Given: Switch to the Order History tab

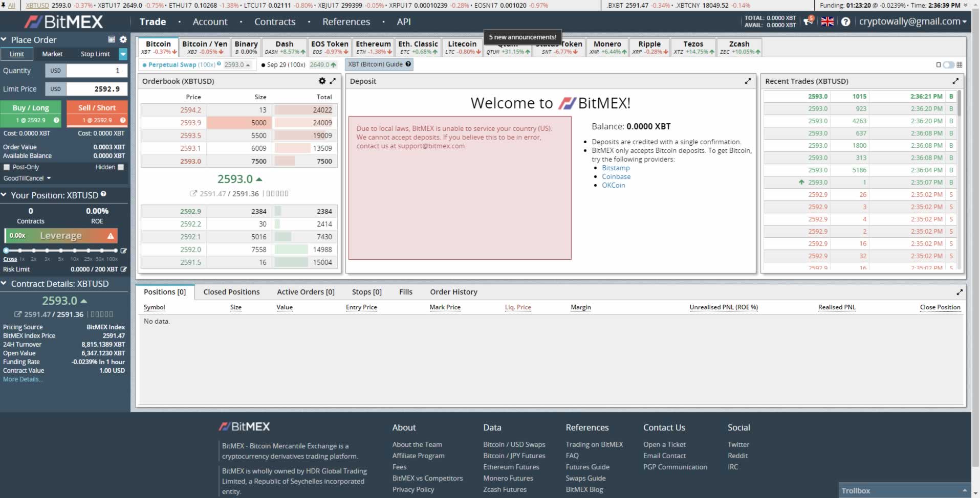Looking at the screenshot, I should (453, 292).
